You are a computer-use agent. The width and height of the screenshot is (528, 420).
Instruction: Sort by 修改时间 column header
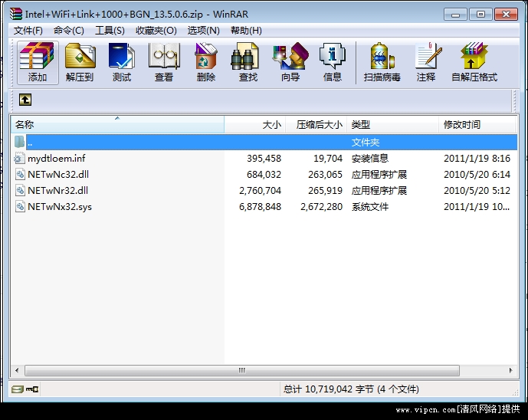tap(477, 125)
